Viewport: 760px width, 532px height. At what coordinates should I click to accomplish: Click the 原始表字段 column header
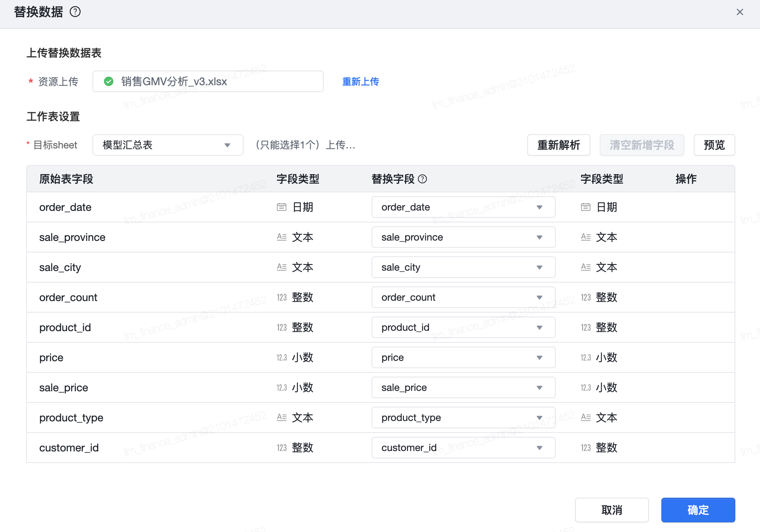(x=66, y=179)
